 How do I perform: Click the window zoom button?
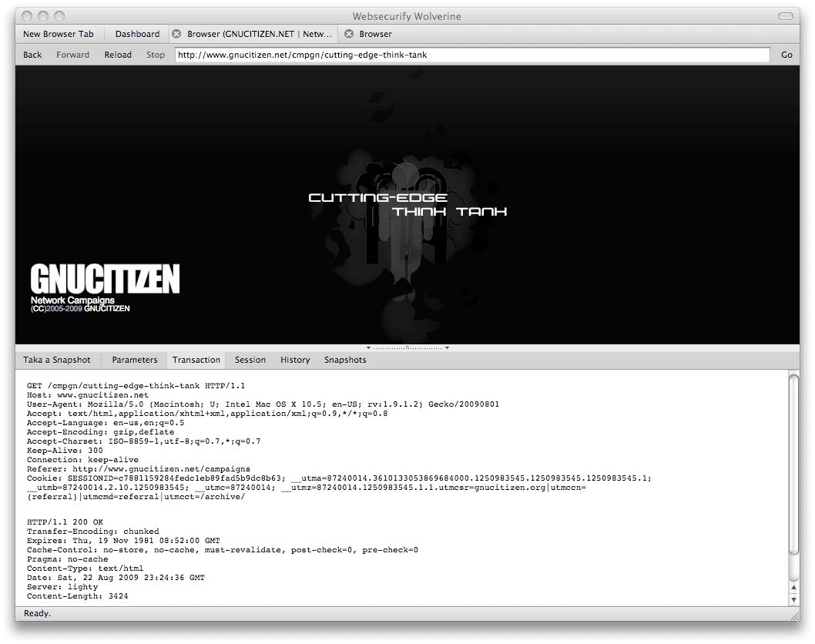click(59, 16)
